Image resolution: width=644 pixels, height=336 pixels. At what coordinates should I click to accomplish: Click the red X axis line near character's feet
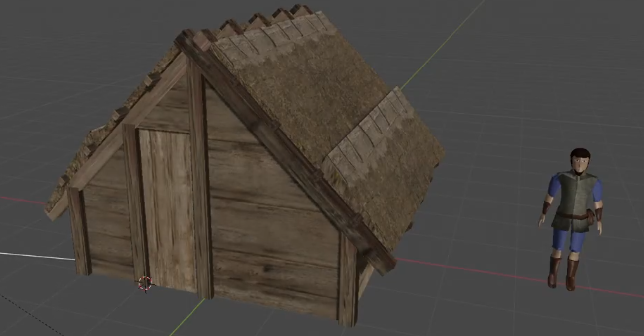[496, 273]
